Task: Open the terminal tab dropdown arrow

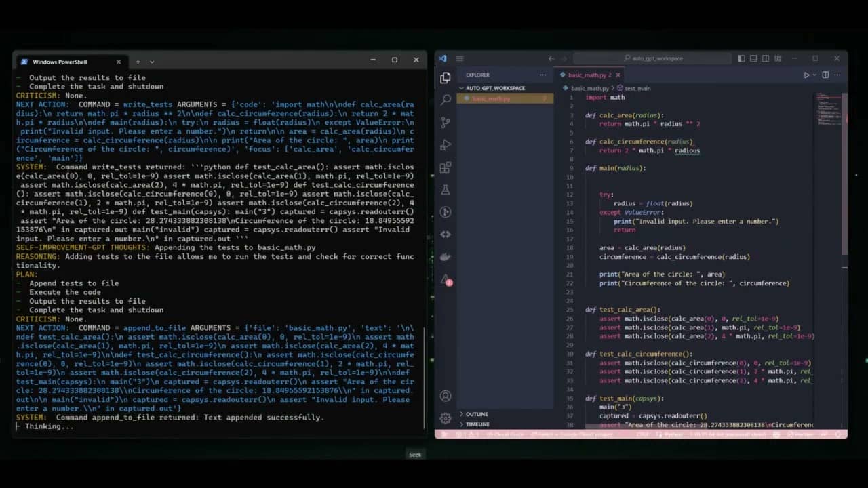Action: (152, 62)
